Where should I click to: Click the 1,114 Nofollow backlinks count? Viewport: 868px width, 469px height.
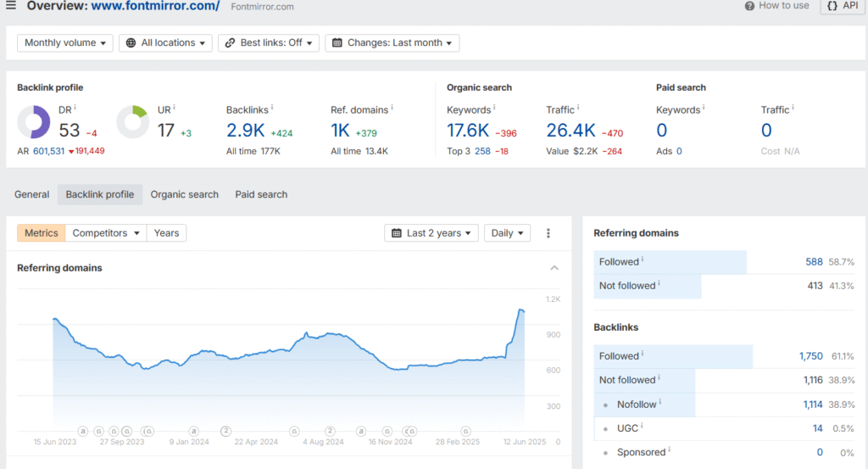[813, 405]
